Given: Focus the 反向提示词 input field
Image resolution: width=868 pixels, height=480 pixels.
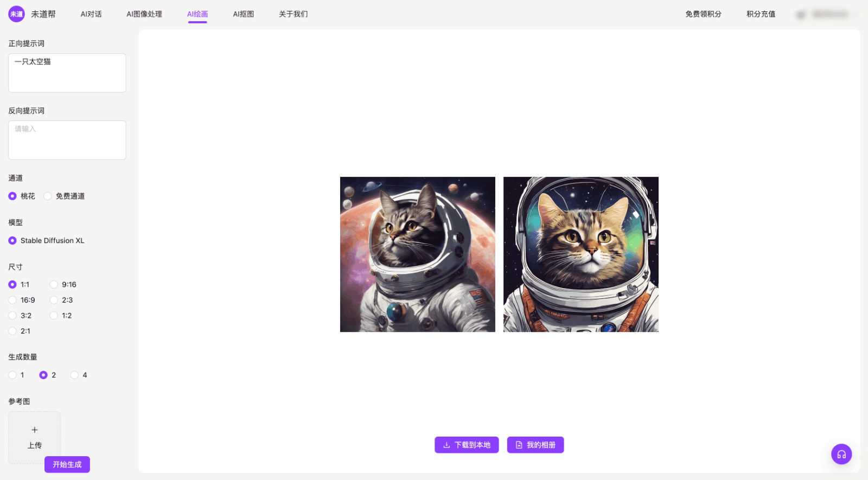Looking at the screenshot, I should 67,140.
